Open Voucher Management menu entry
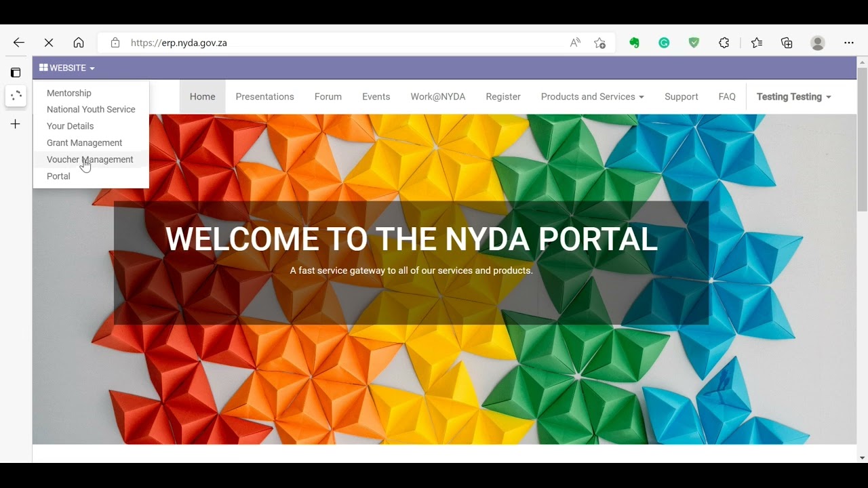This screenshot has width=868, height=488. coord(91,159)
